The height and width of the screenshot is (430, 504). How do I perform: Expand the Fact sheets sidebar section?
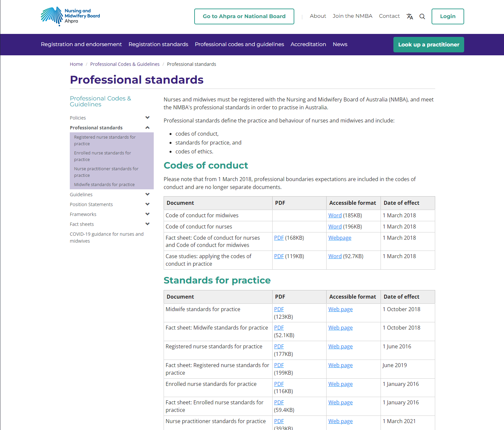pyautogui.click(x=147, y=224)
